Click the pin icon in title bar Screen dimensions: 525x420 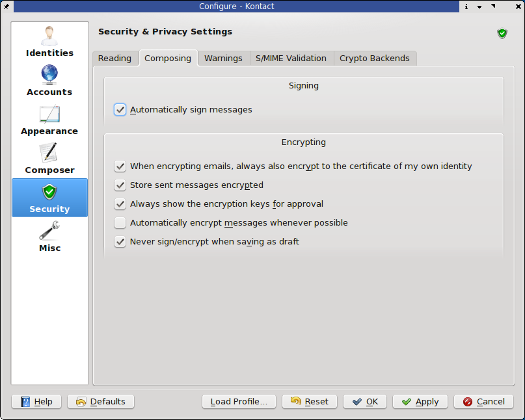point(6,7)
